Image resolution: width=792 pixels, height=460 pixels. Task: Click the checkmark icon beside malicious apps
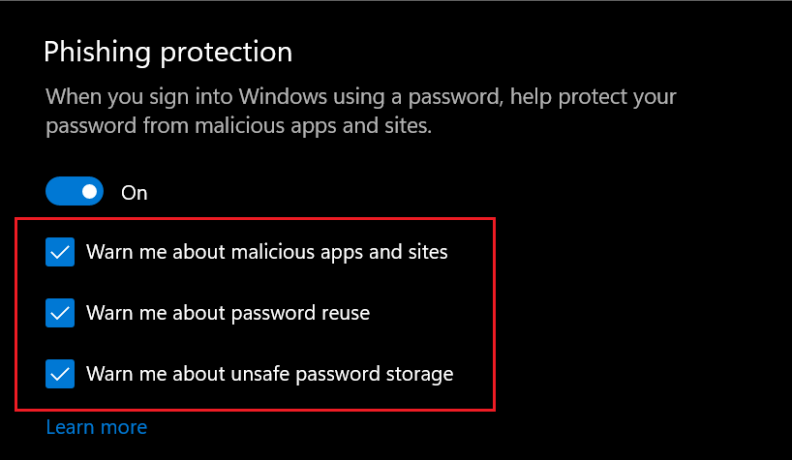[x=60, y=252]
